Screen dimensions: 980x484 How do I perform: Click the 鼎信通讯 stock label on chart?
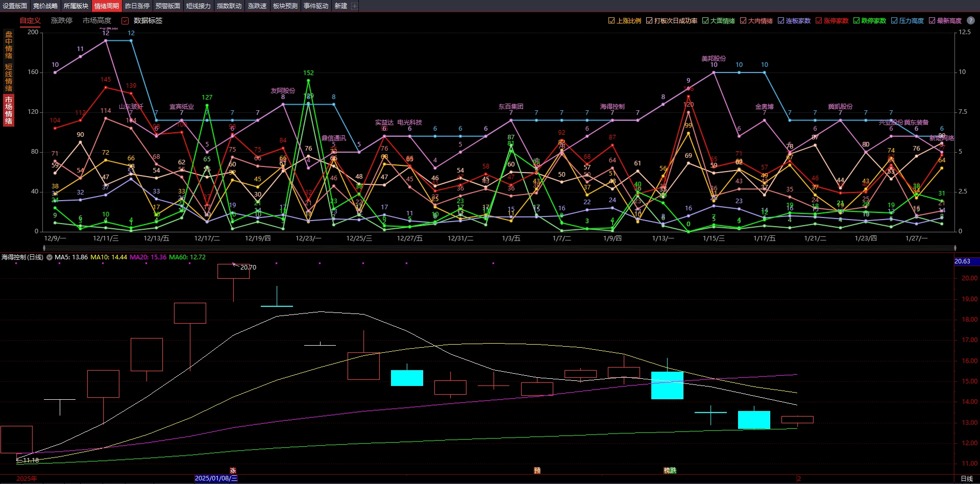[333, 138]
